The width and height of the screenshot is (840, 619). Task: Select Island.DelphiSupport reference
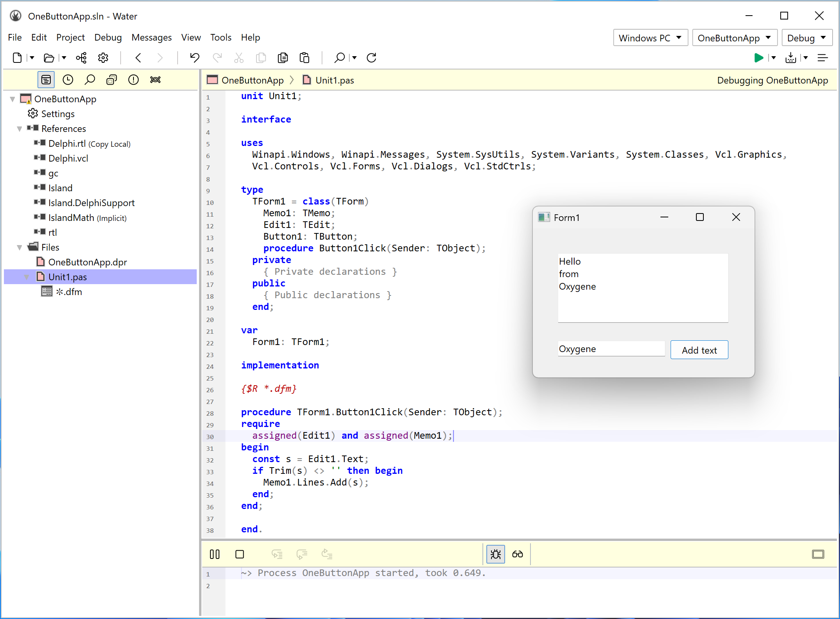(91, 203)
